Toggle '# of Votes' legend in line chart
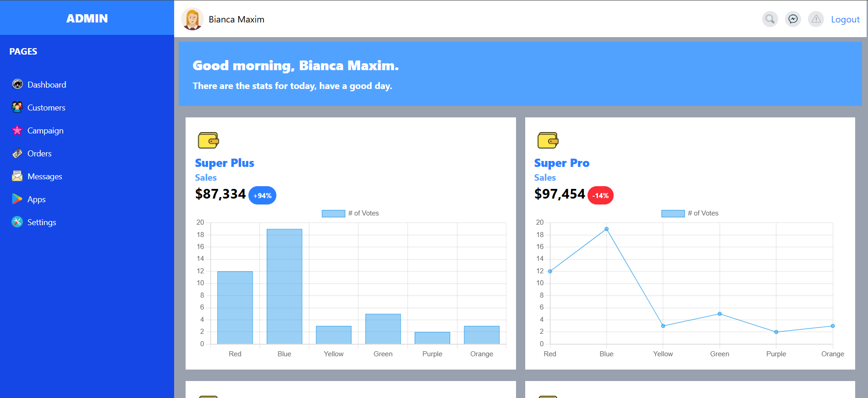 (x=690, y=213)
